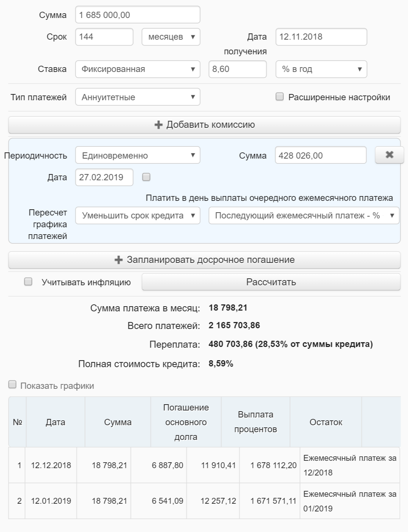Click Дата получения field 12.11.2018
This screenshot has height=532, width=408.
(321, 37)
